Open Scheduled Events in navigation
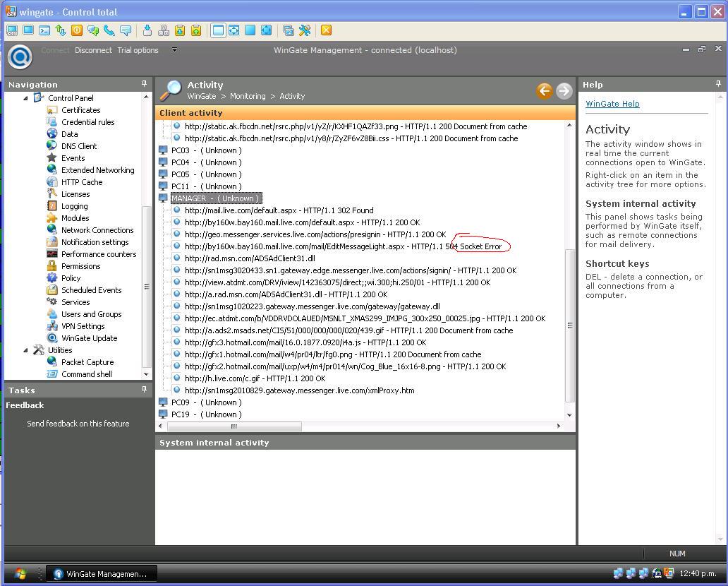The width and height of the screenshot is (728, 586). click(92, 290)
